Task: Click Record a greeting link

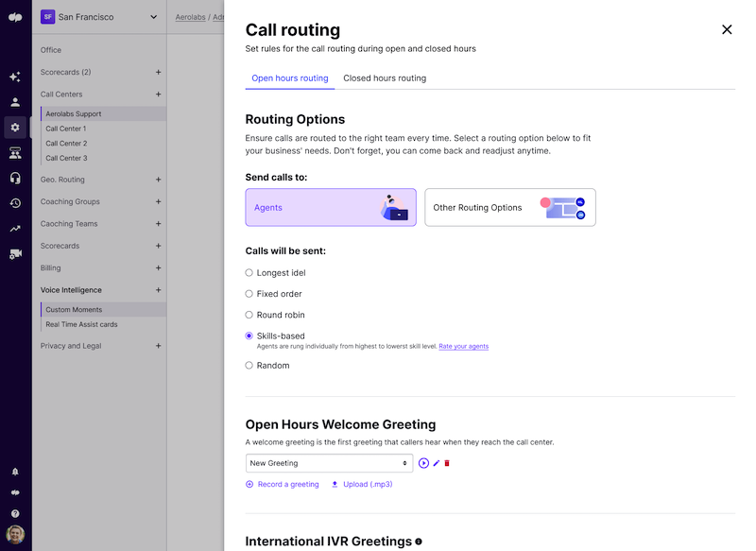Action: 288,484
